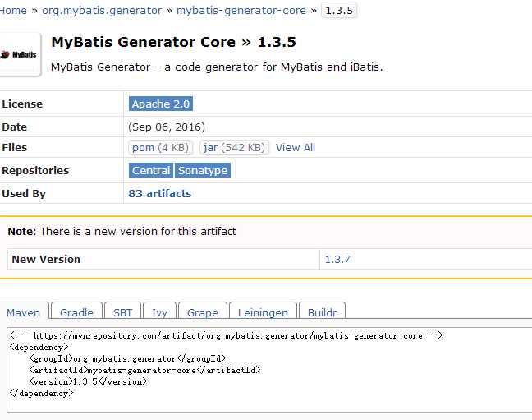The height and width of the screenshot is (420, 532).
Task: Click the Files row label
Action: click(14, 147)
